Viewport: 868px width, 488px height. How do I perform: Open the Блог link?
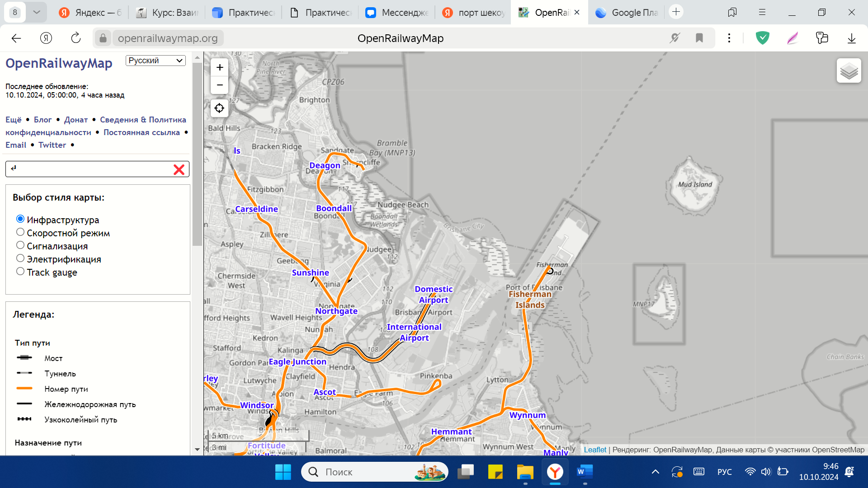43,120
